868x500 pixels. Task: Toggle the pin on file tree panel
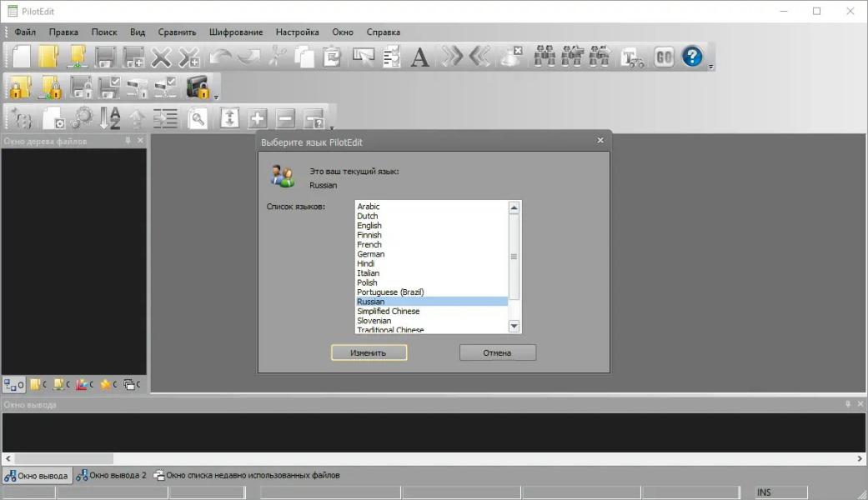point(128,141)
